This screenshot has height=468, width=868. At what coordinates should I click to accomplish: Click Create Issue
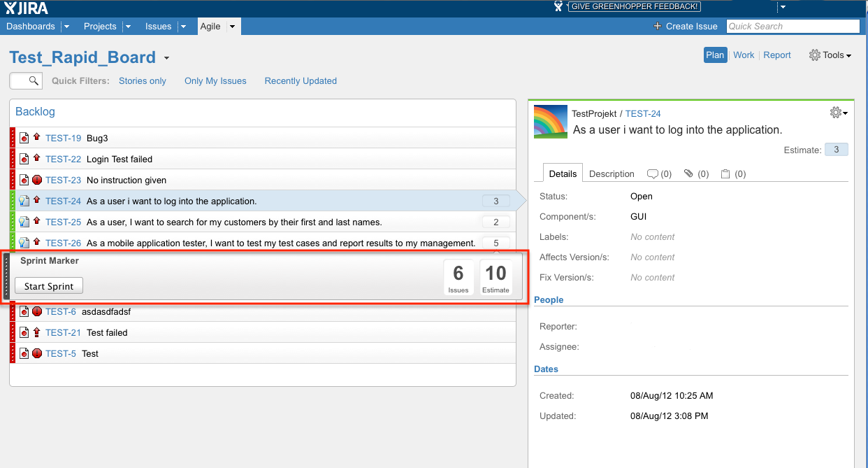(x=686, y=27)
